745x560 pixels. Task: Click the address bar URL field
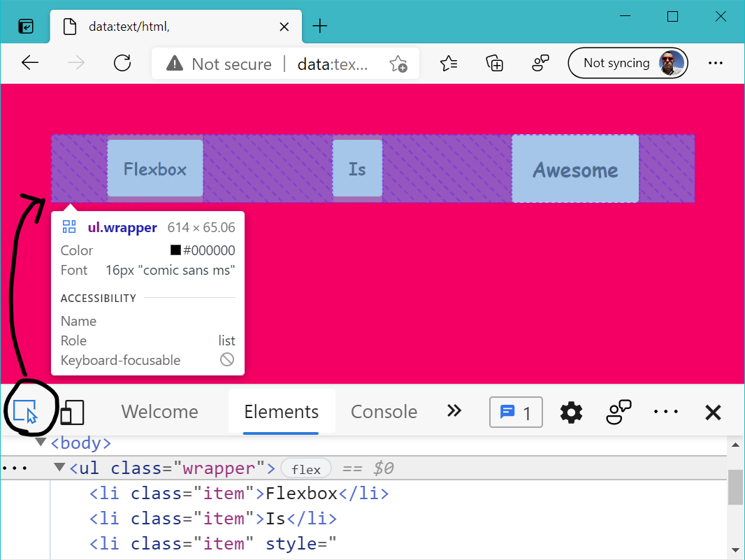coord(332,64)
